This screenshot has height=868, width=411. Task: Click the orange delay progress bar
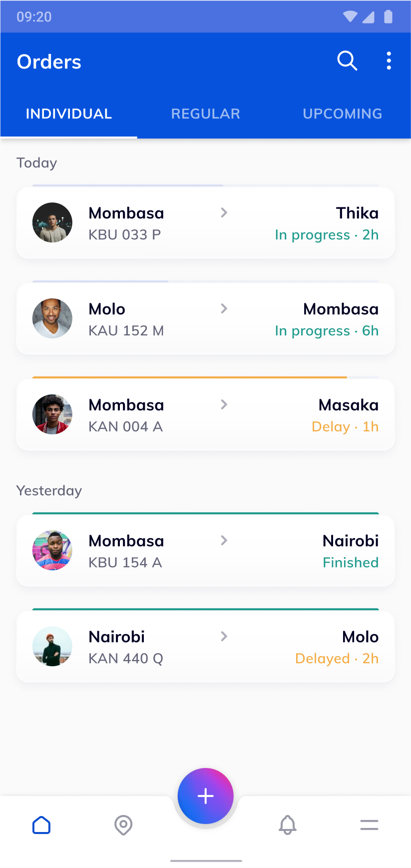[x=190, y=377]
